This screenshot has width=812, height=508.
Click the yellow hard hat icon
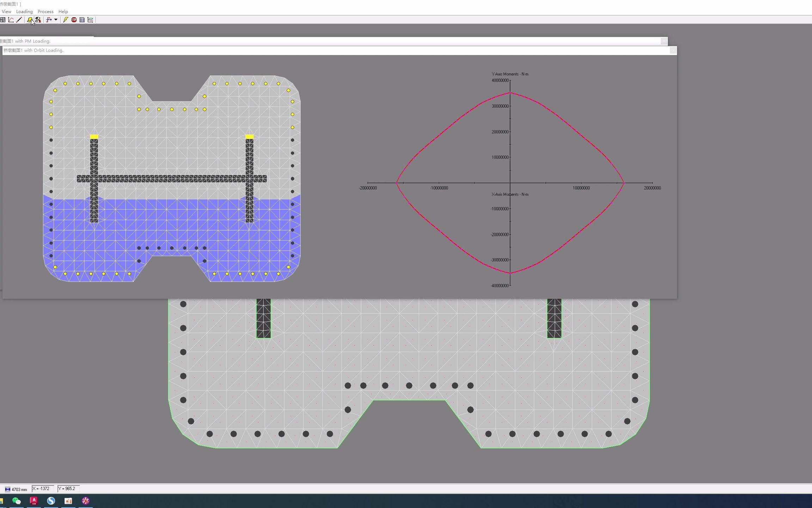30,20
